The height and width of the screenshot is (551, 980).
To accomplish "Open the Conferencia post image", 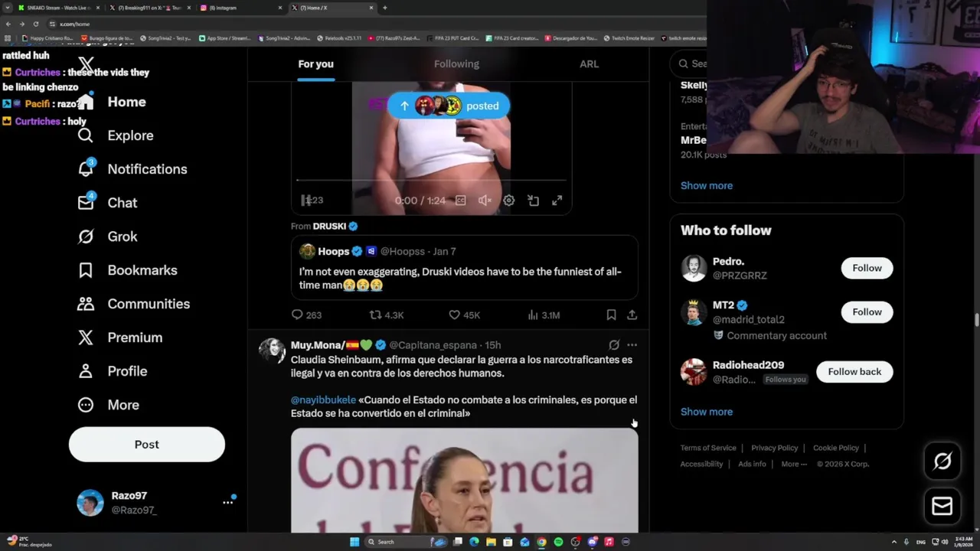I will (x=464, y=481).
